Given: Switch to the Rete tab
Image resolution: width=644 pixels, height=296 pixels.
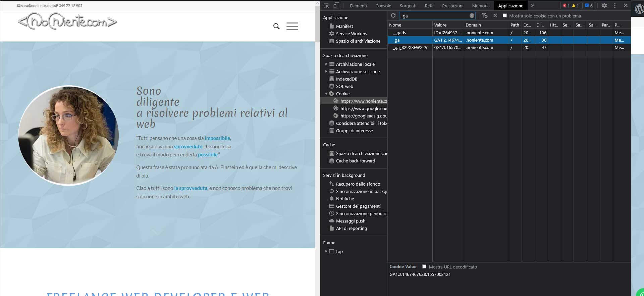Looking at the screenshot, I should pos(429,6).
